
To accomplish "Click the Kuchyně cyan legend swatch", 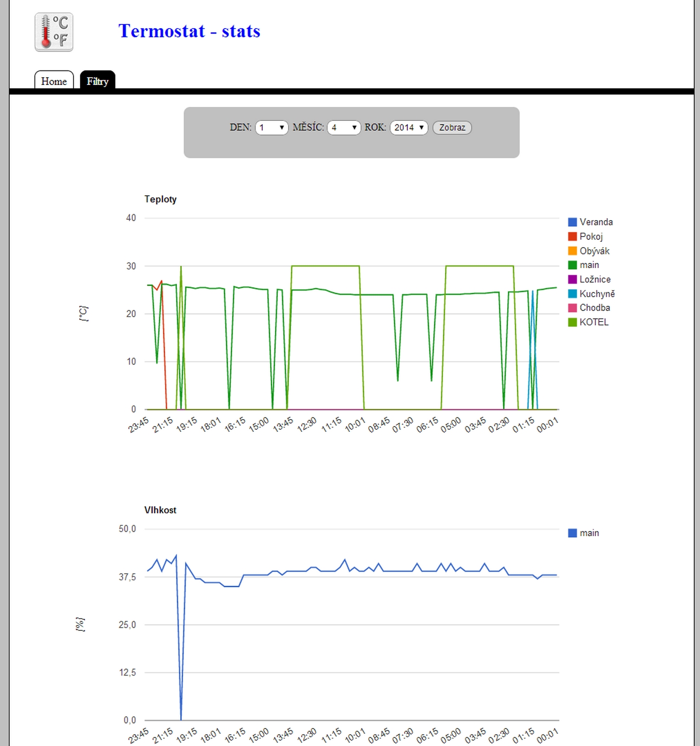I will [x=572, y=294].
